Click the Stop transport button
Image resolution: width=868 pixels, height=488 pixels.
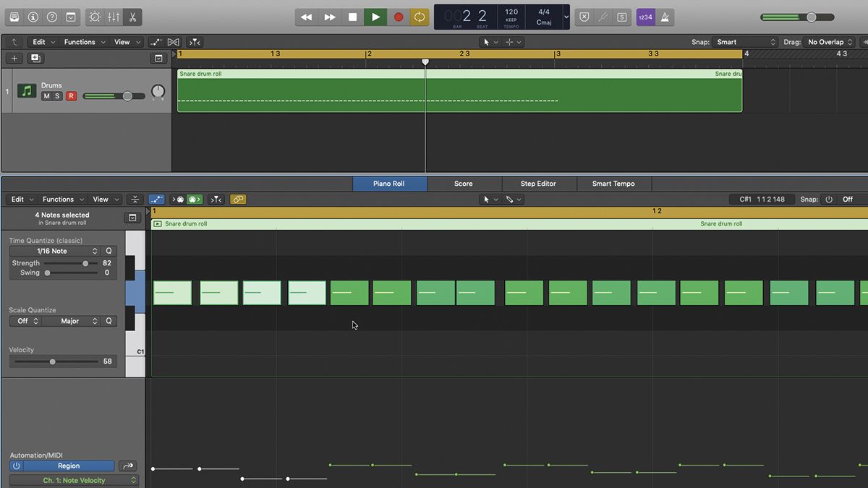[352, 17]
